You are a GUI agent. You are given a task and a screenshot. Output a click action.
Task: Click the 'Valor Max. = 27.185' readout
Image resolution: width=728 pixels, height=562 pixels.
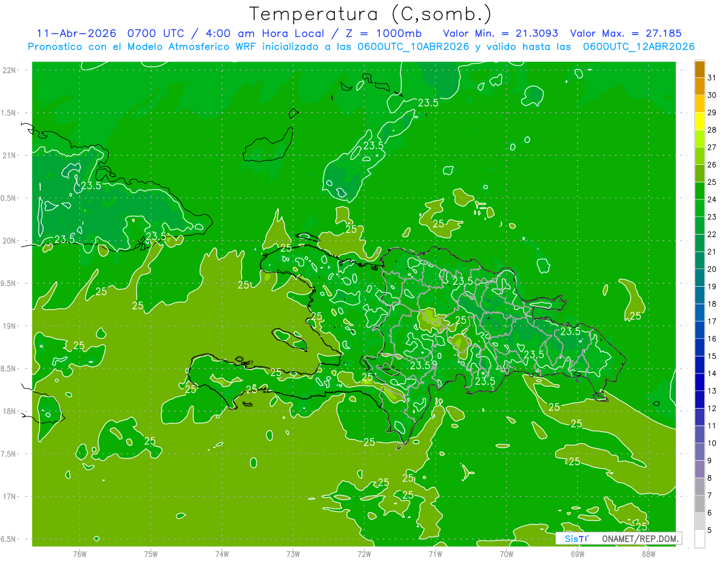click(625, 33)
